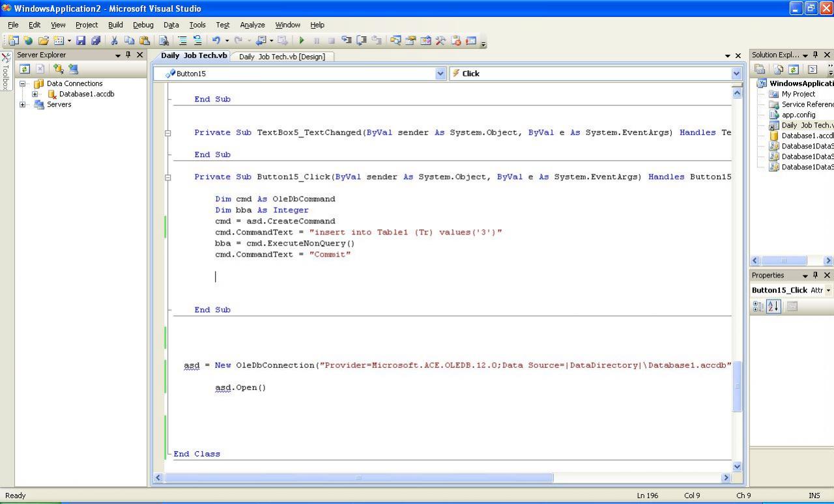The height and width of the screenshot is (504, 834).
Task: Click the Save All toolbar icon
Action: point(96,40)
